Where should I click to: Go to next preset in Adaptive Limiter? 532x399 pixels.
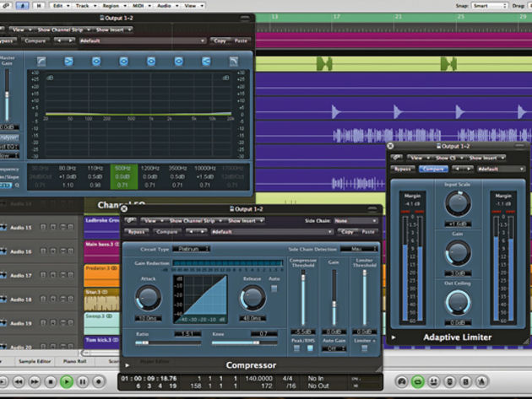pyautogui.click(x=469, y=169)
